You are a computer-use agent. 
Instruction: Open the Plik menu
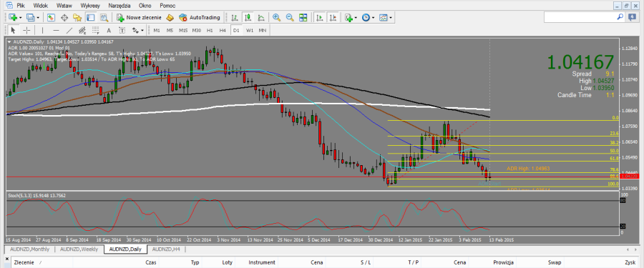21,6
